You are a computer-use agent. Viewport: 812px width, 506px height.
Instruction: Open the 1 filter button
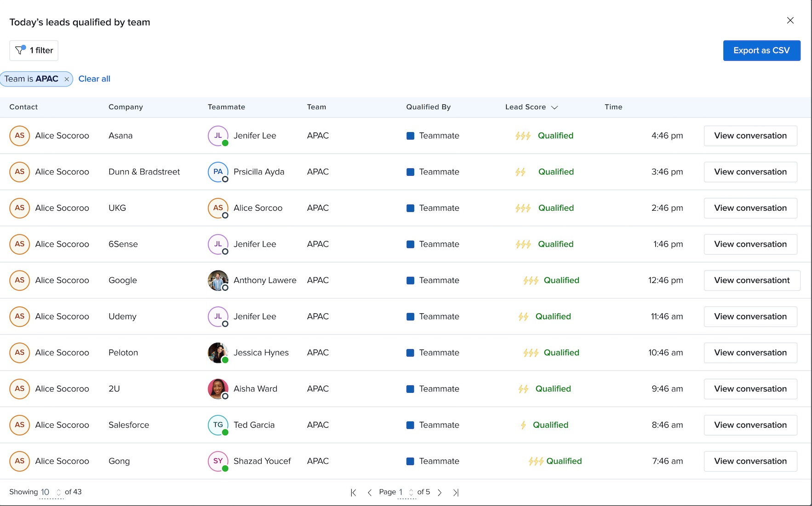click(34, 51)
